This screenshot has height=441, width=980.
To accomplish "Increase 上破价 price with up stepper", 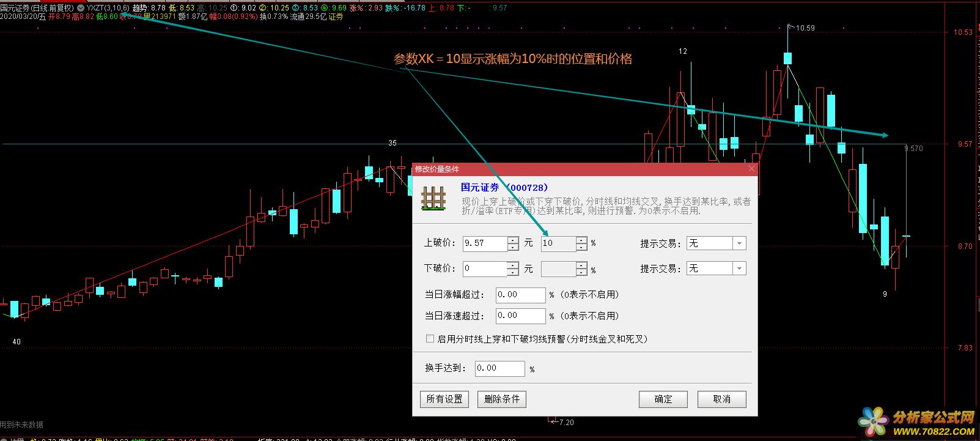I will point(513,240).
